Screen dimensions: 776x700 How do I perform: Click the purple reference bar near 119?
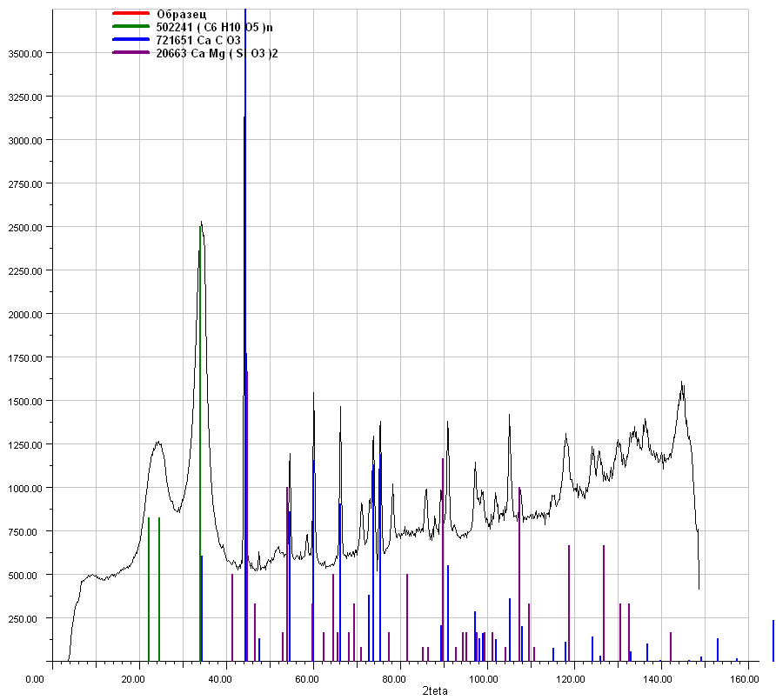pos(569,603)
